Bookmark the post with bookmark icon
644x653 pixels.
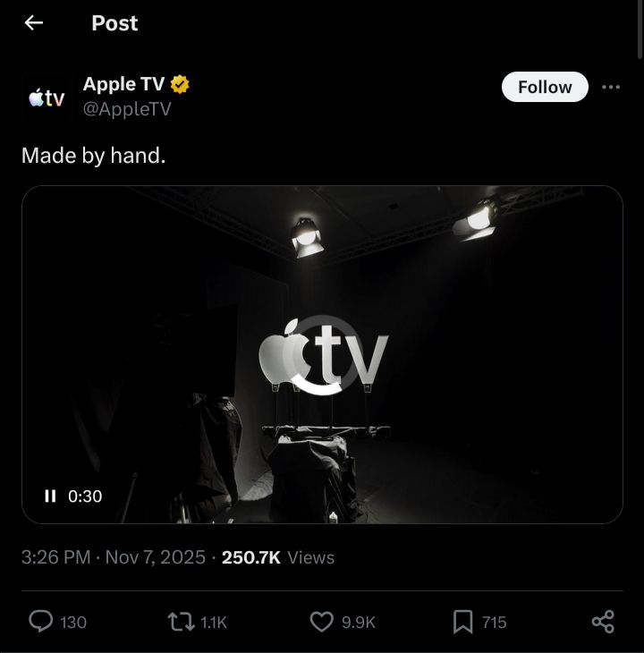point(463,622)
